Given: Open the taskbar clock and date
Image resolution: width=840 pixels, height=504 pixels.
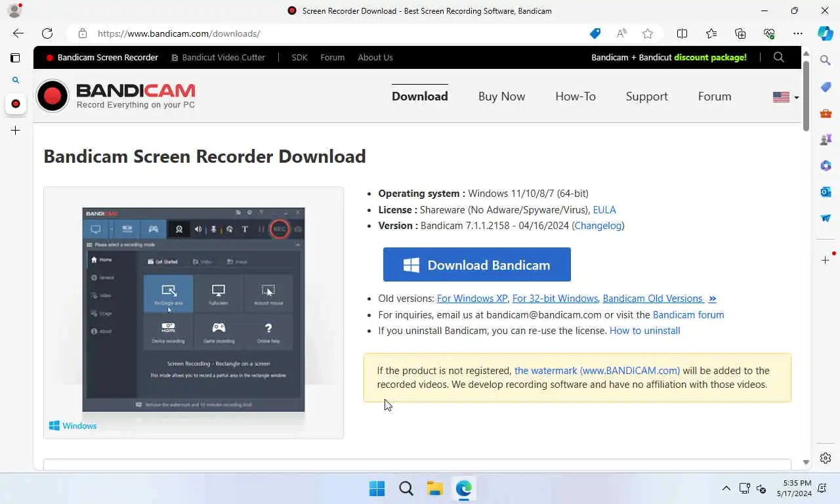Looking at the screenshot, I should [794, 488].
